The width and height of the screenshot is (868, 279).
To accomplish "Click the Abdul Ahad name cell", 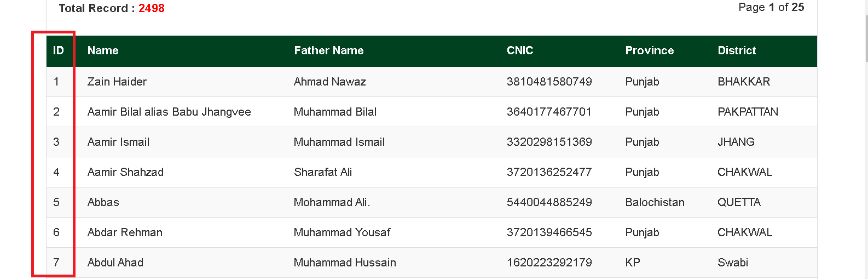I will point(115,263).
